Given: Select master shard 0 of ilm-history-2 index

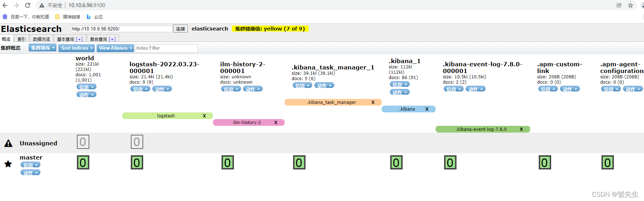Looking at the screenshot, I should click(x=228, y=162).
